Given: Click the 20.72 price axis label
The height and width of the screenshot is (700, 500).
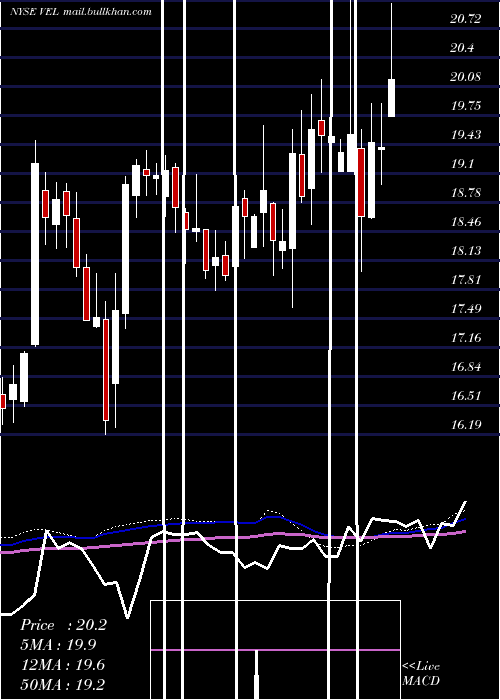Looking at the screenshot, I should pos(466,19).
